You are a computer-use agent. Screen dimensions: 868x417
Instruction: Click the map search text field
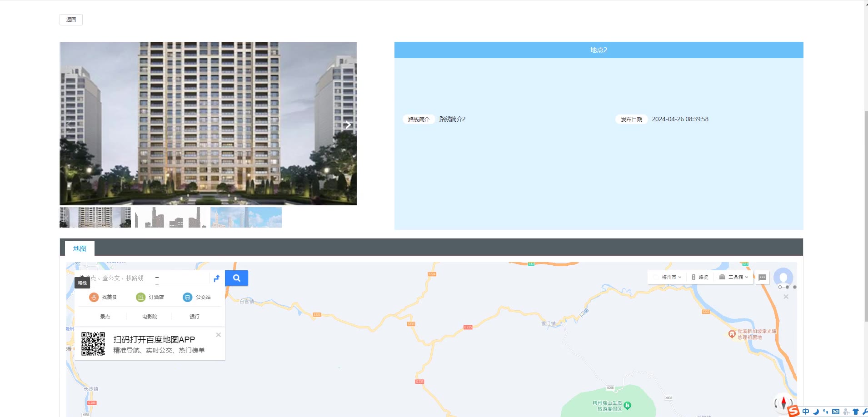(x=142, y=278)
